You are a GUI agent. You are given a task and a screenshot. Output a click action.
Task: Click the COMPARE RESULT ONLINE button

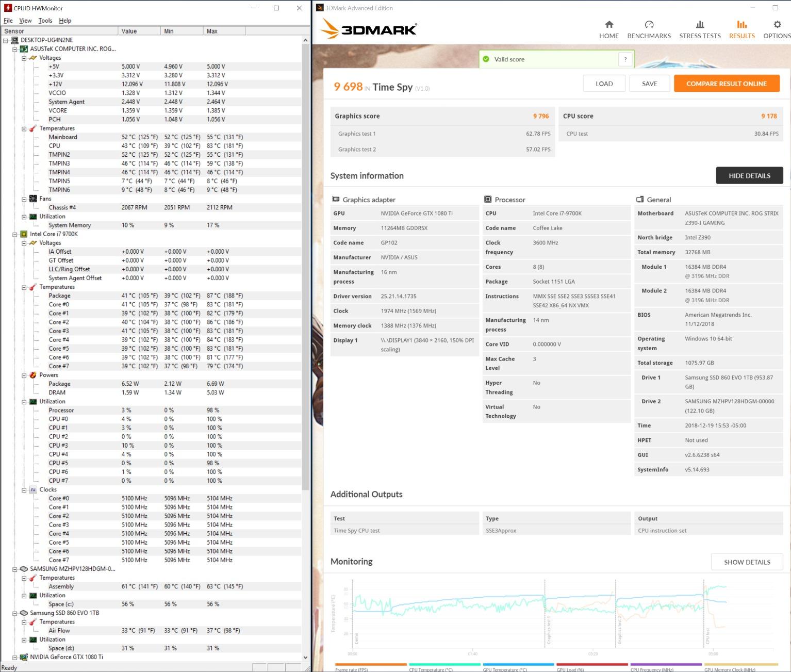[727, 83]
